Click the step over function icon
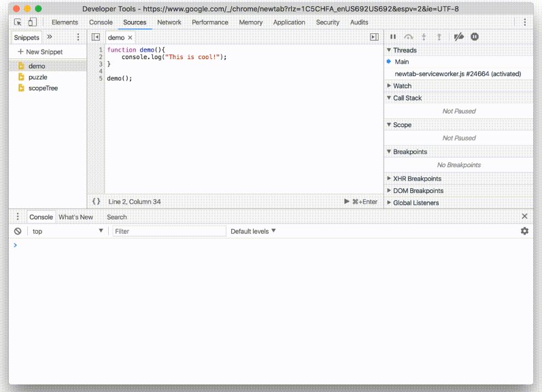This screenshot has height=392, width=542. tap(409, 37)
